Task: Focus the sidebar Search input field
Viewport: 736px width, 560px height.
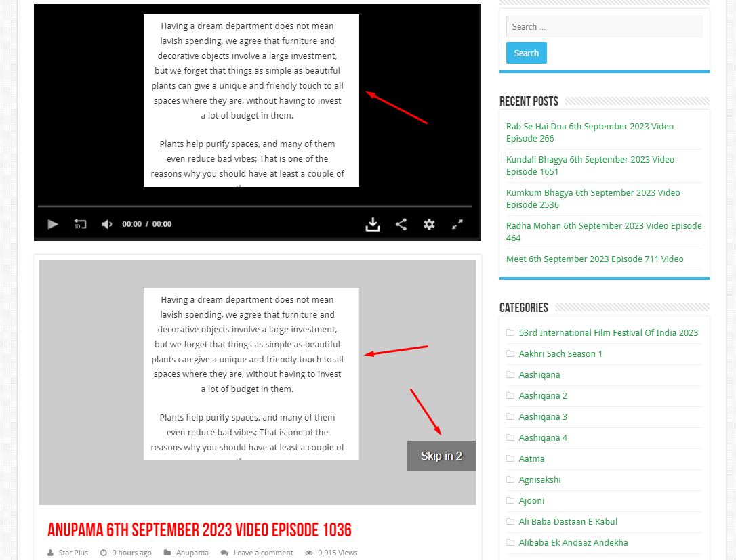Action: pyautogui.click(x=604, y=27)
